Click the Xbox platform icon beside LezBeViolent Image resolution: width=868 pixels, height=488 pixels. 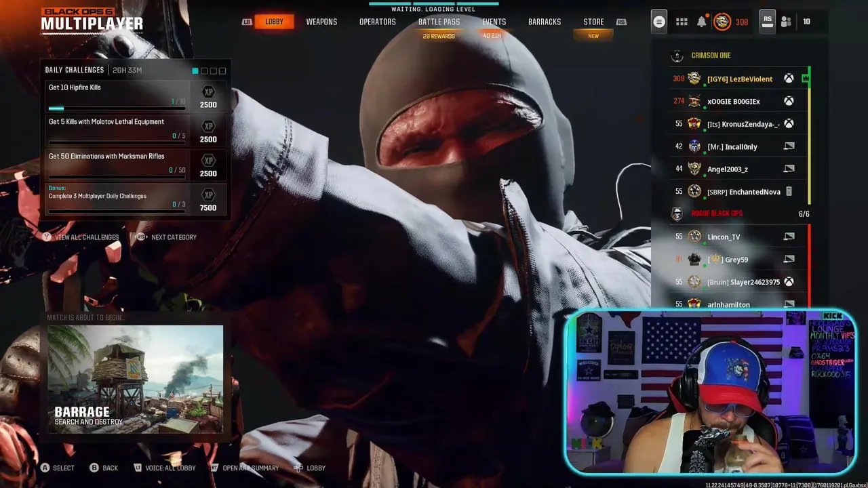click(789, 79)
